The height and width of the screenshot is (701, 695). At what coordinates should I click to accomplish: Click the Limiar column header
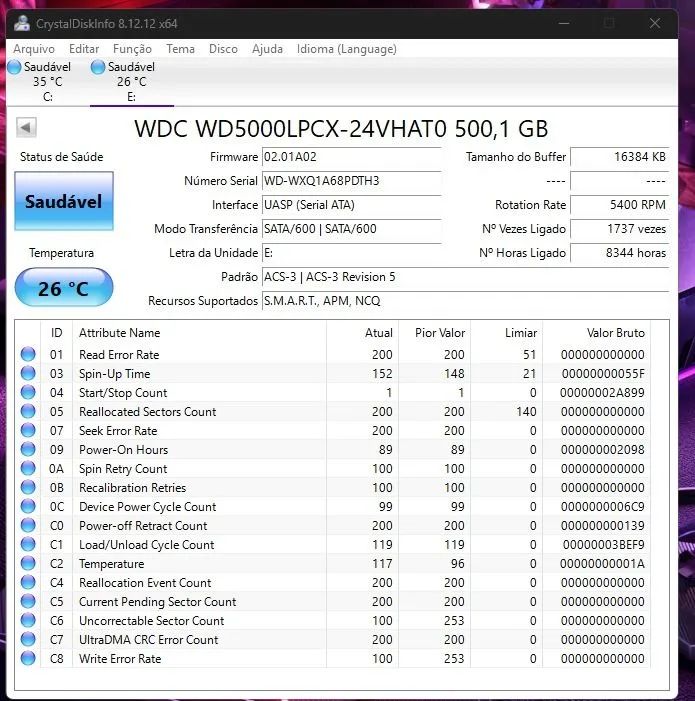pos(507,333)
